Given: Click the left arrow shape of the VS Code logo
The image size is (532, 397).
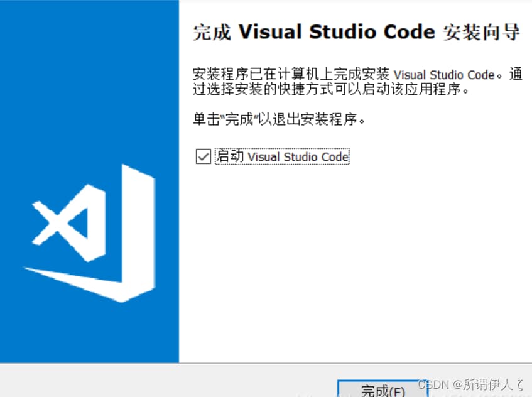Looking at the screenshot, I should point(60,225).
